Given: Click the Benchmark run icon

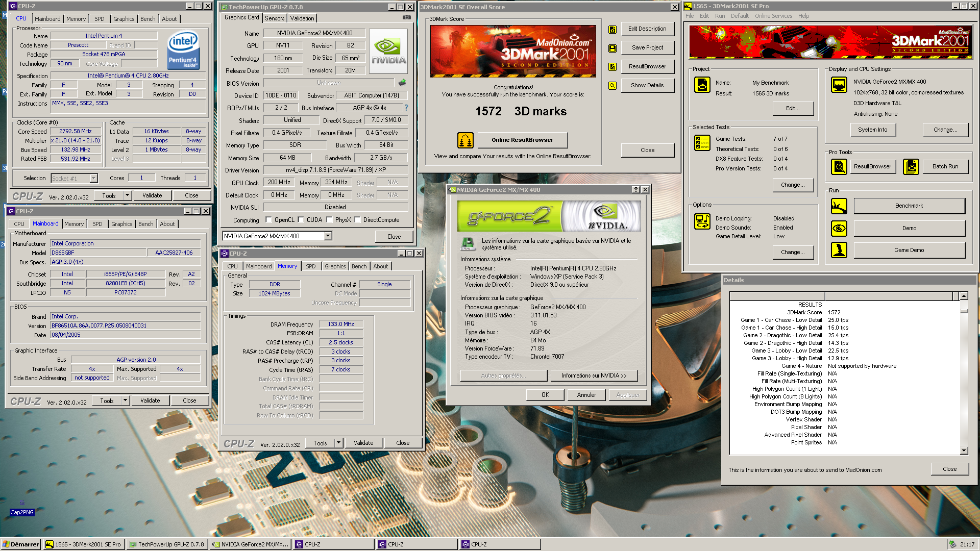Looking at the screenshot, I should pyautogui.click(x=839, y=206).
